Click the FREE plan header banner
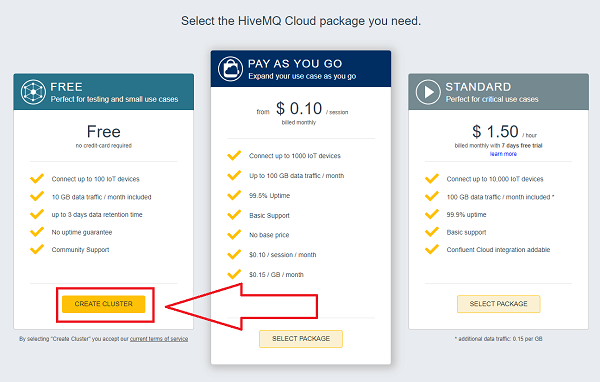The height and width of the screenshot is (382, 600). tap(104, 92)
